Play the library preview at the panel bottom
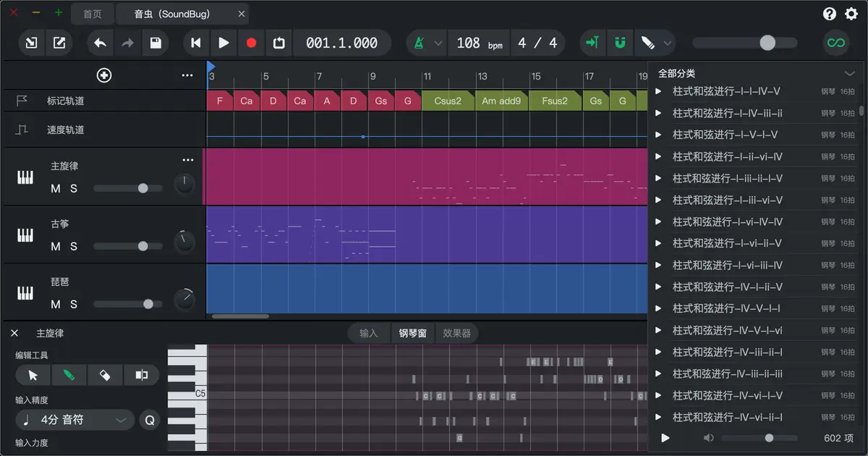Screen dimensions: 868x456 [665, 438]
